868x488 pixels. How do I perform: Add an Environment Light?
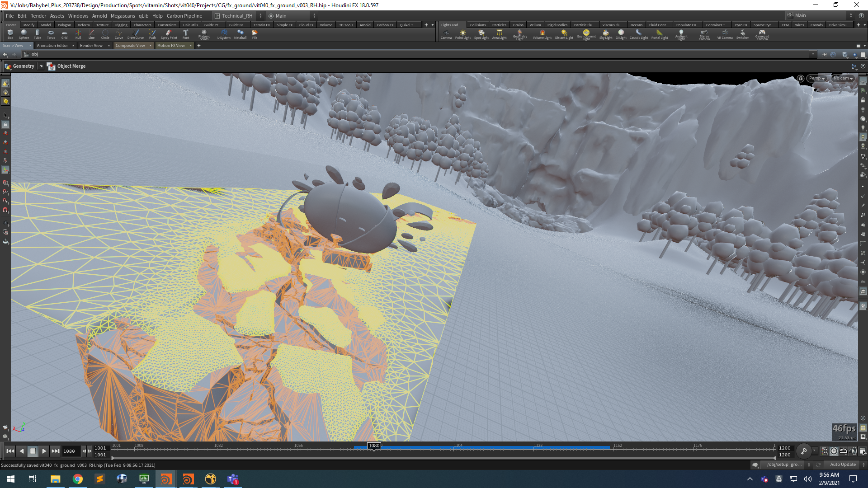click(x=586, y=35)
